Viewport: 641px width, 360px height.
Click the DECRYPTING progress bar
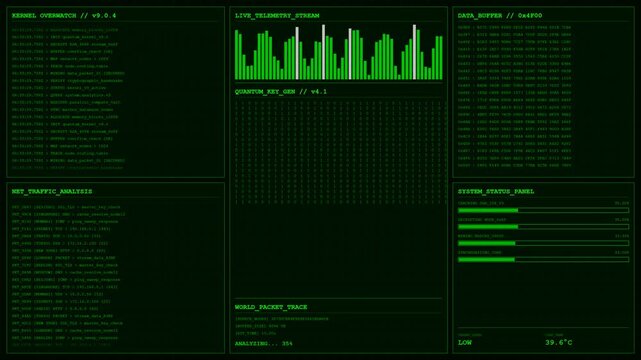(x=543, y=226)
